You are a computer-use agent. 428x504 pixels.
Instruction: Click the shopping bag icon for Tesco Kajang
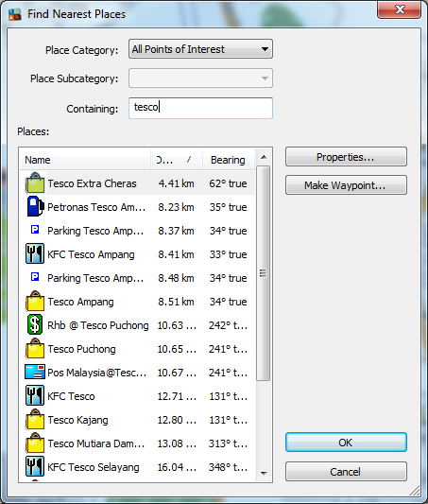coord(35,419)
